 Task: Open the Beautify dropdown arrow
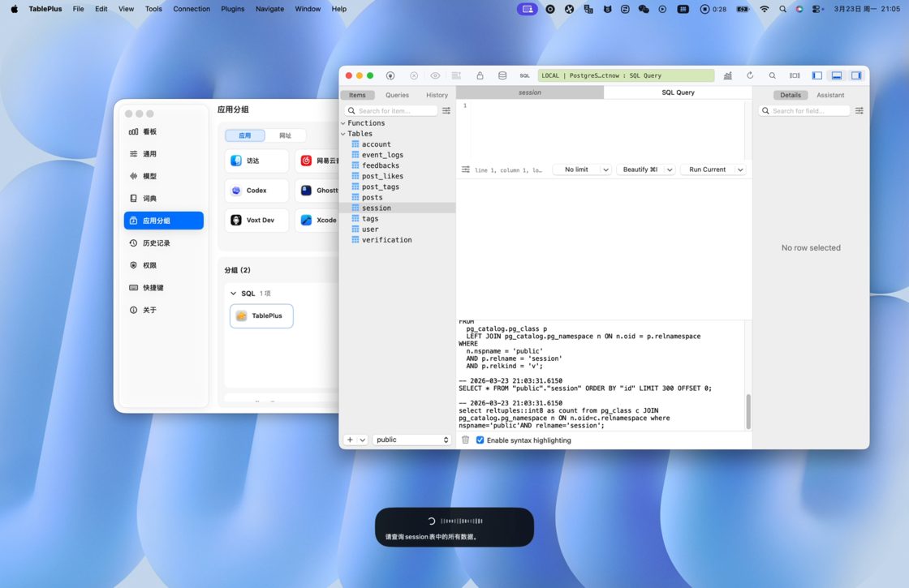tap(670, 170)
